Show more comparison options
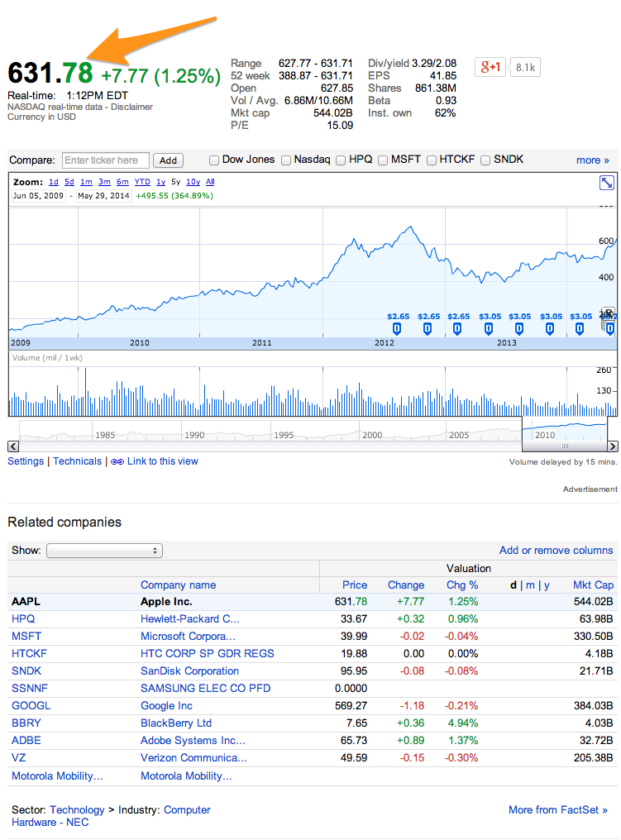 pos(593,160)
